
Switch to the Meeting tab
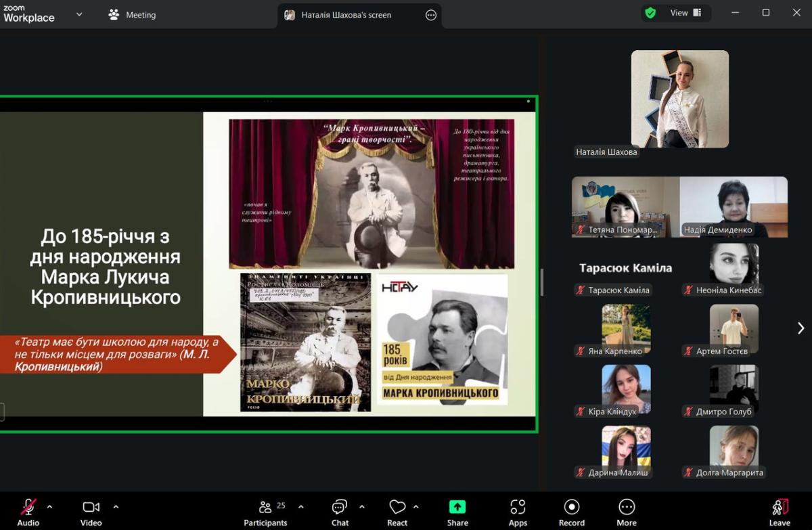133,15
